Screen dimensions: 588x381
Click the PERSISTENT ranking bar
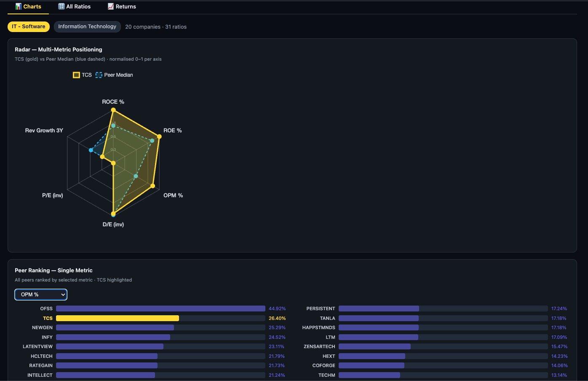[379, 309]
